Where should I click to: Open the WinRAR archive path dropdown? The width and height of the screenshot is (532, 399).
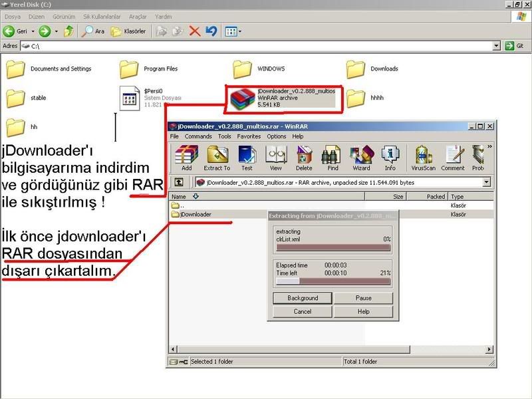487,182
